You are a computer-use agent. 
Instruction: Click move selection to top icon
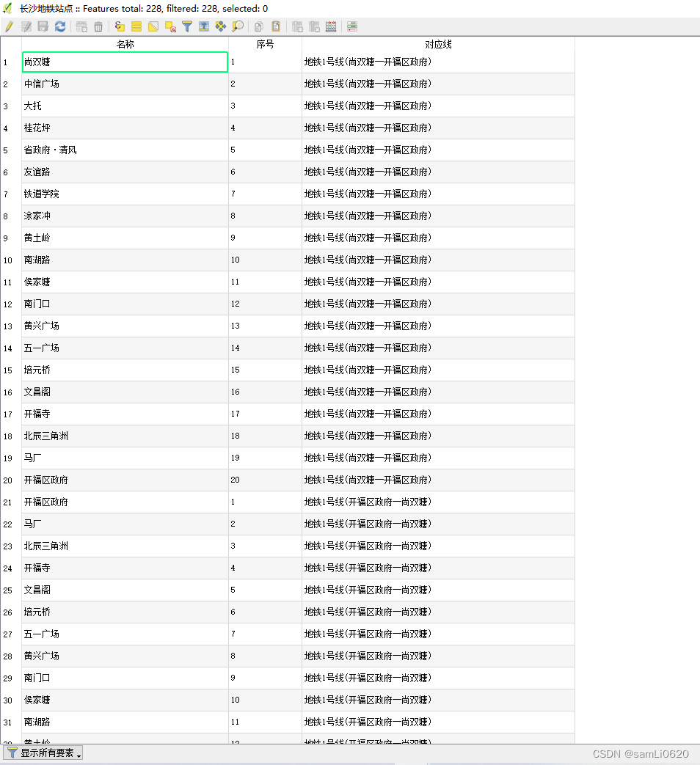[204, 27]
